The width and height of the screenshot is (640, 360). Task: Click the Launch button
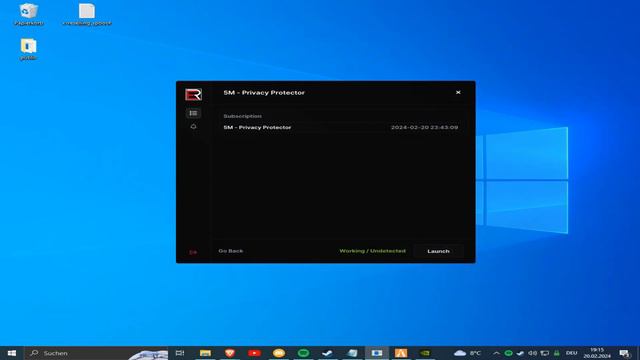(438, 251)
